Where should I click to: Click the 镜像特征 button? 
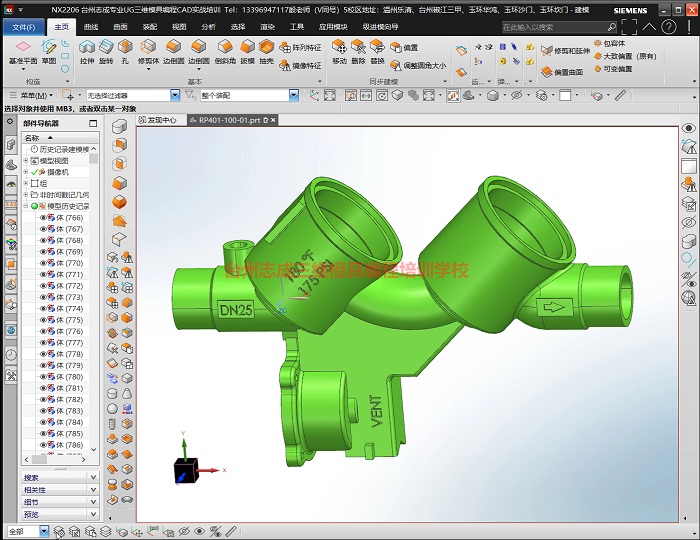300,66
